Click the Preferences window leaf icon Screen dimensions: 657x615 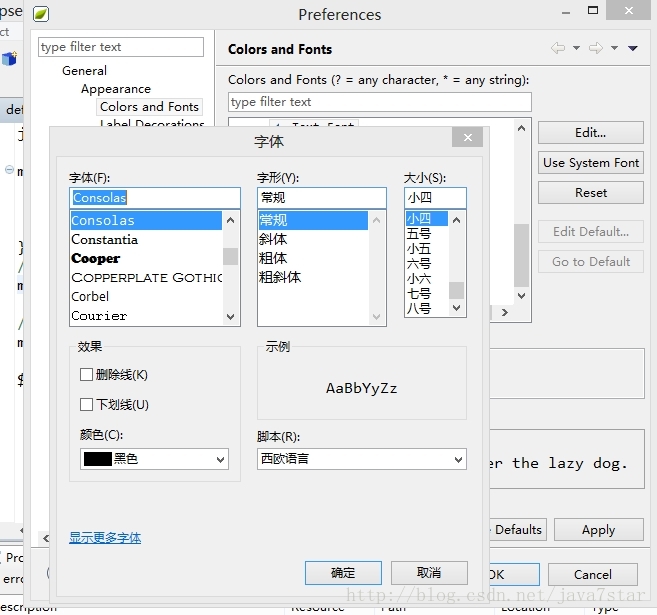(x=41, y=14)
